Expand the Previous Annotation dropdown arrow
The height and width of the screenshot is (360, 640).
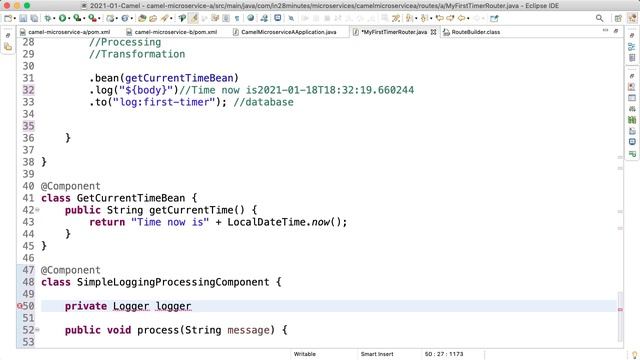[431, 18]
